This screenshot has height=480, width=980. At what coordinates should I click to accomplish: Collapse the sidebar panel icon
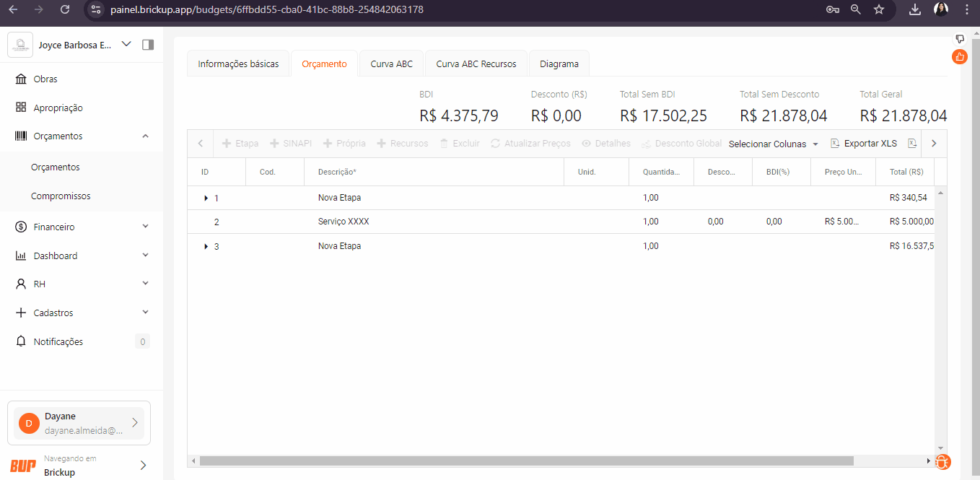(x=148, y=45)
